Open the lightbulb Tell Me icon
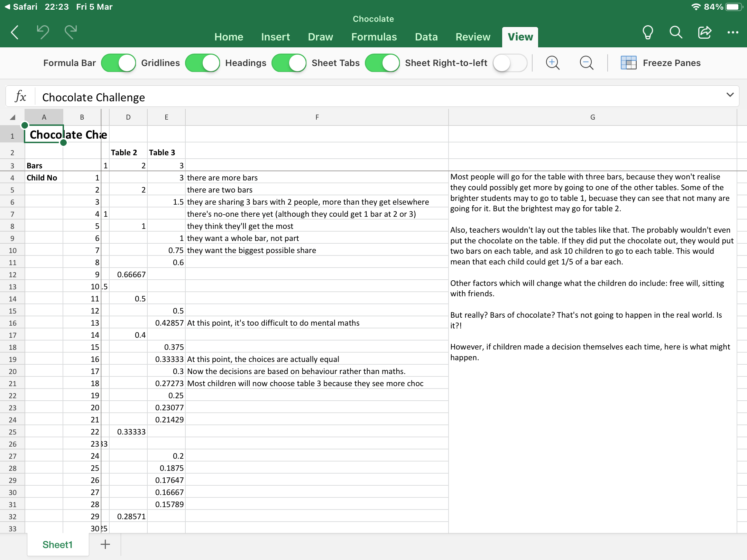 tap(647, 32)
